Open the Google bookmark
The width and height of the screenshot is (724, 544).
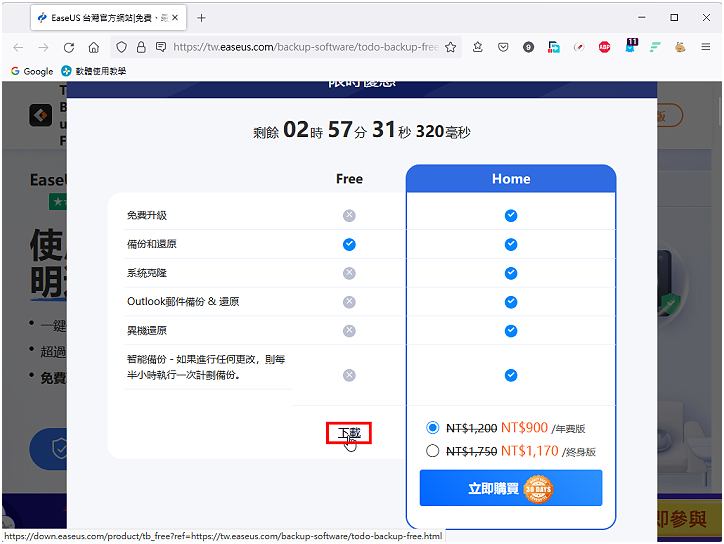pyautogui.click(x=32, y=71)
